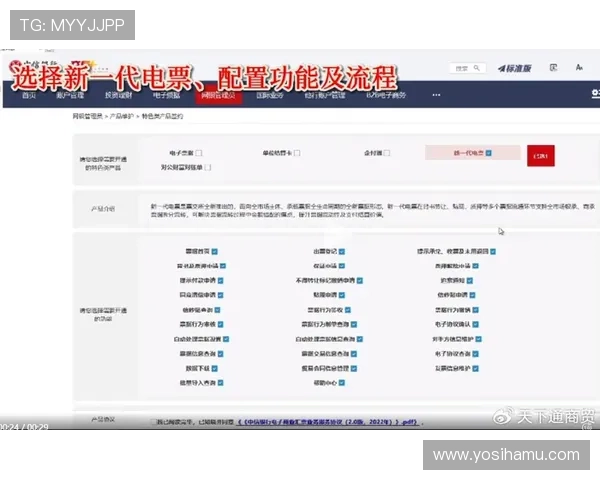Viewport: 600px width, 480px height.
Task: Open the 账户管理 menu
Action: coord(70,95)
